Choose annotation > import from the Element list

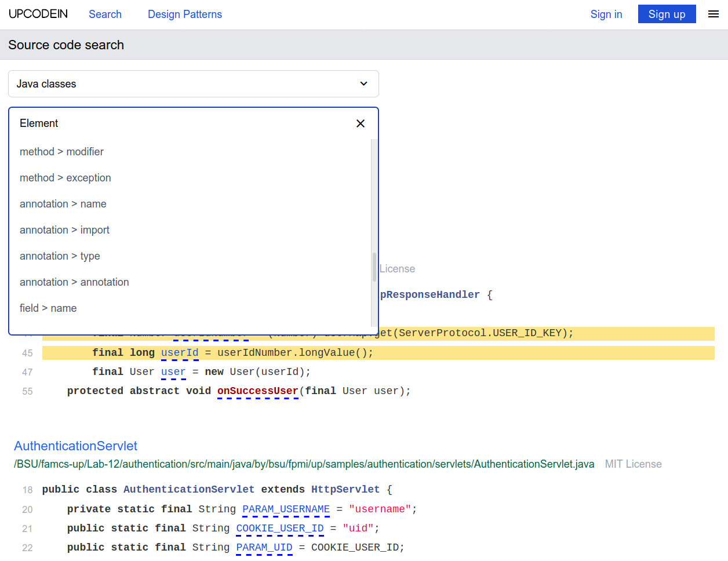[x=64, y=230]
